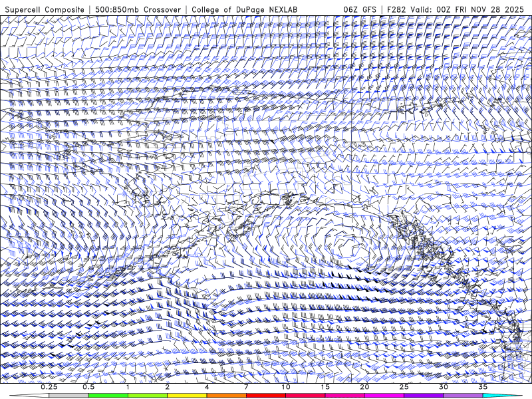Select the lavender 30–35 color bar segment

click(x=463, y=396)
